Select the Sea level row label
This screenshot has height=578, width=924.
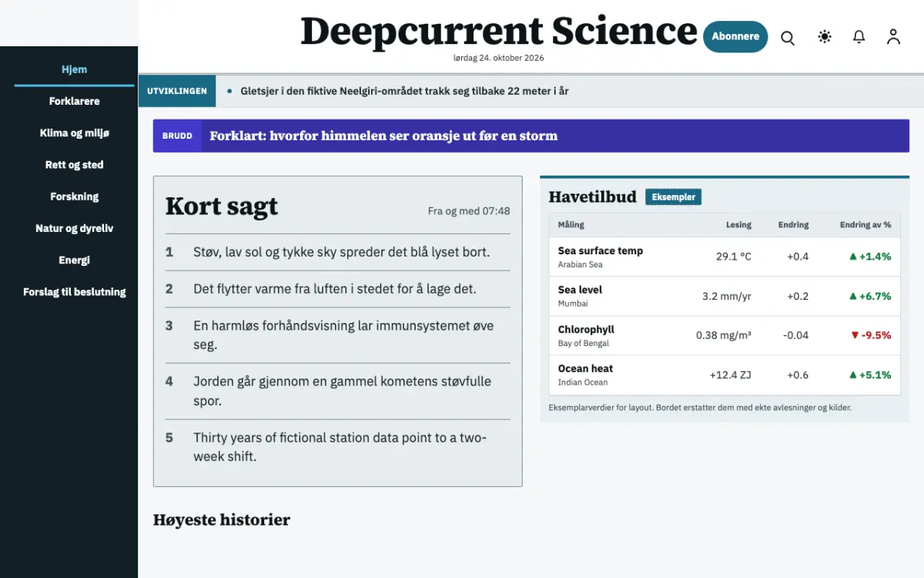point(581,290)
